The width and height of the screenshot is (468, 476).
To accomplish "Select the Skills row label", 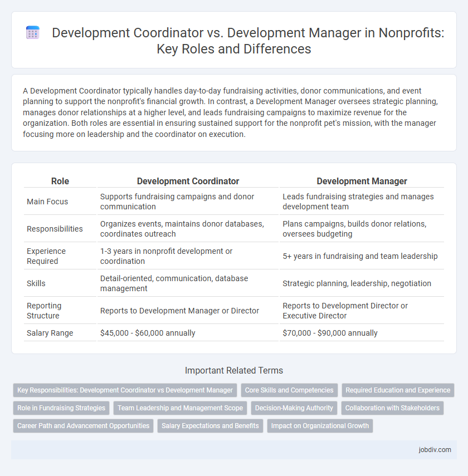I will [36, 283].
